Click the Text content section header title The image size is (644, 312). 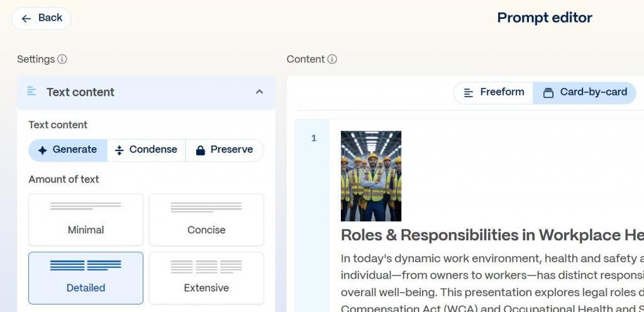pyautogui.click(x=80, y=92)
